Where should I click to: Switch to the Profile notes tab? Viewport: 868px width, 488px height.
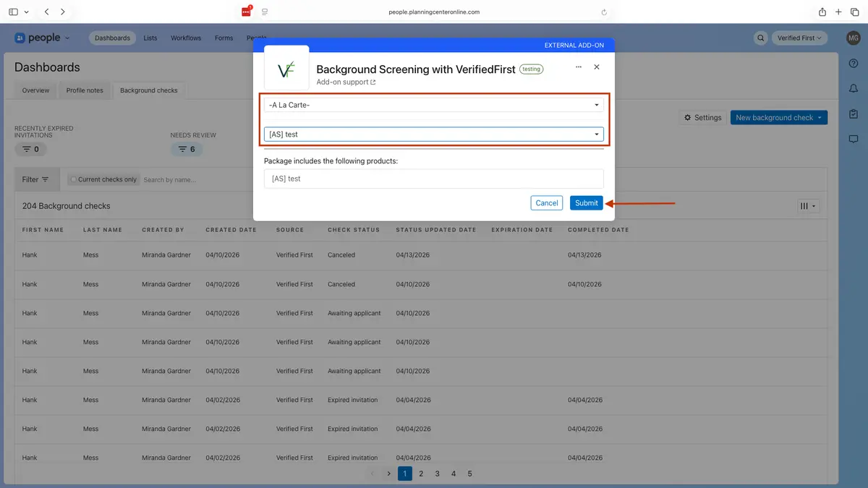click(85, 90)
